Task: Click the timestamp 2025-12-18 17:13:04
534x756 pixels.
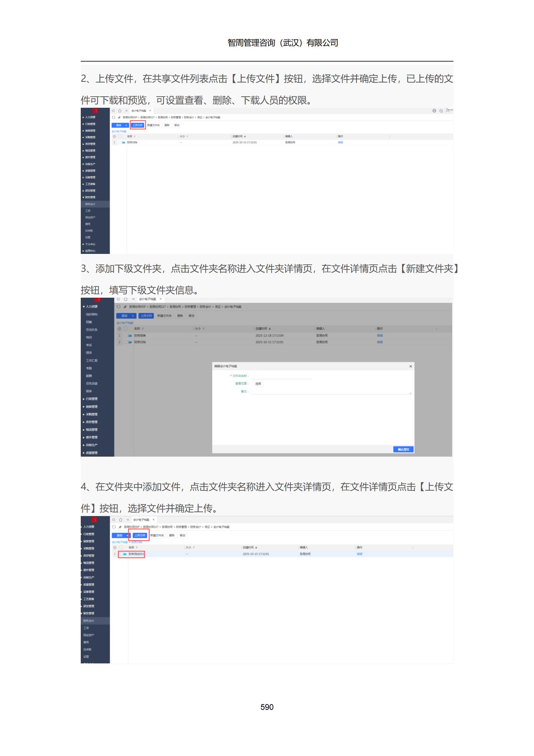Action: 270,336
